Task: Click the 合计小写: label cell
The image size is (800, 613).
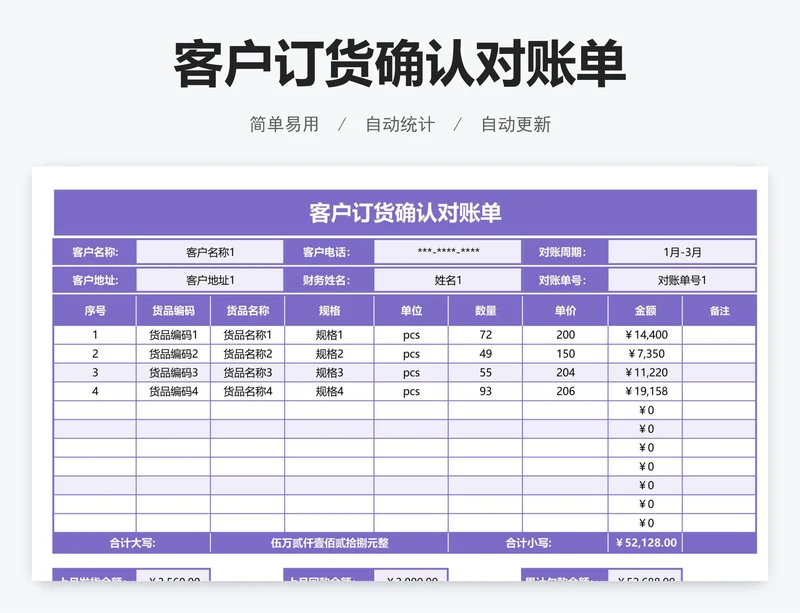Action: point(528,543)
